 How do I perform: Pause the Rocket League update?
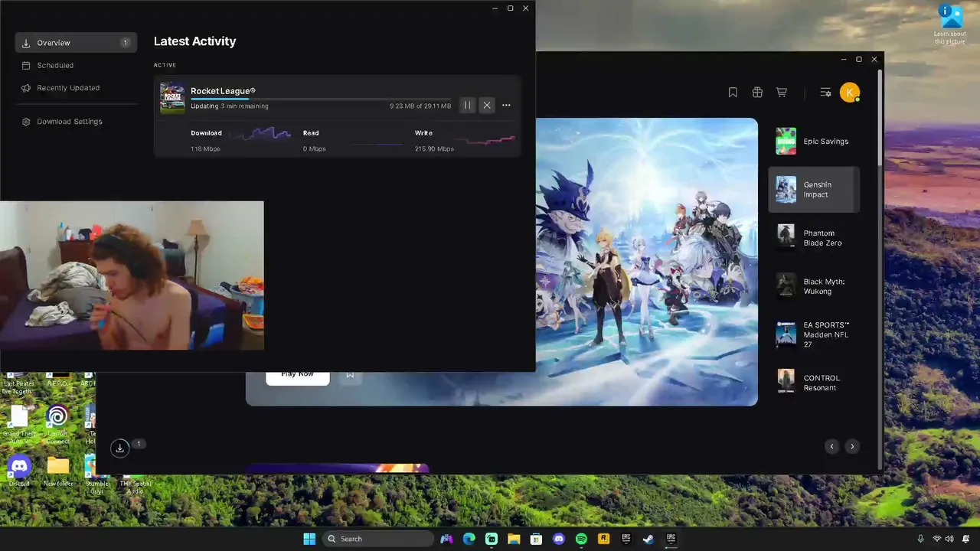[467, 105]
